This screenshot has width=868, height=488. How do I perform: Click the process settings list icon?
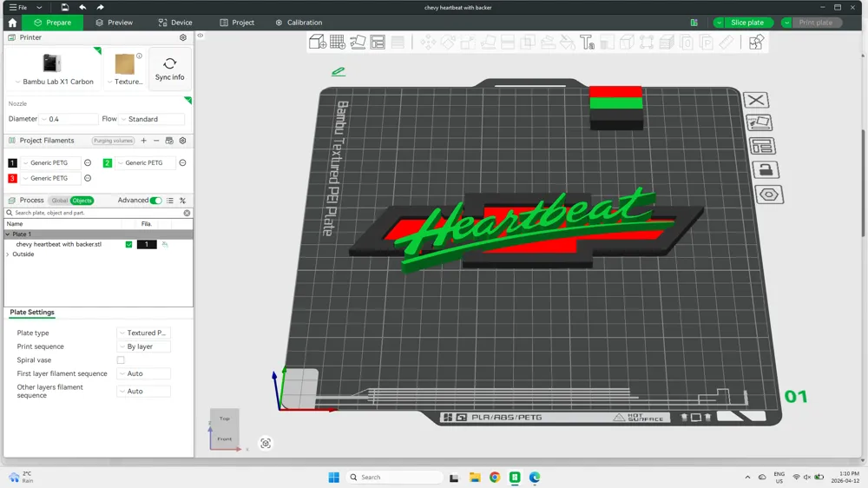(170, 201)
